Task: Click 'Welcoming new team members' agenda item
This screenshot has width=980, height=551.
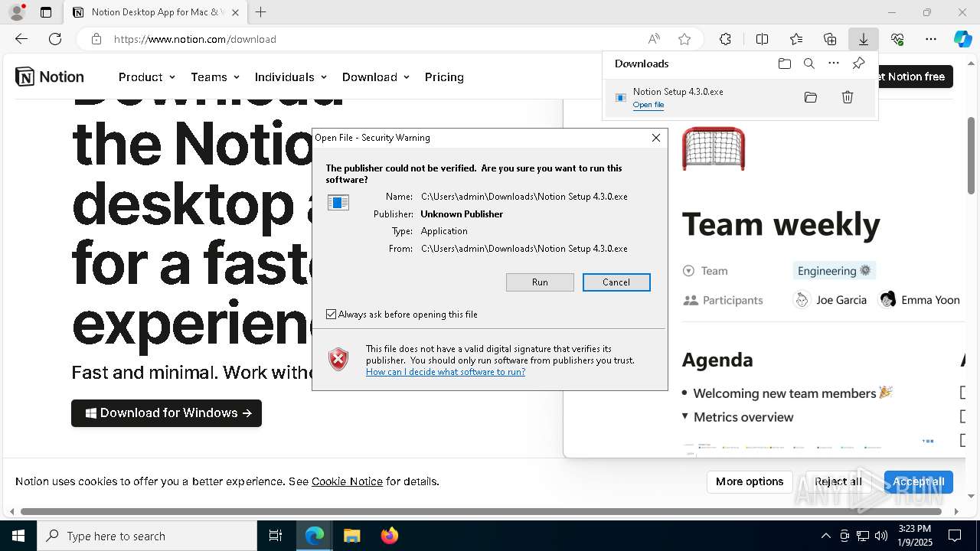Action: [x=785, y=393]
